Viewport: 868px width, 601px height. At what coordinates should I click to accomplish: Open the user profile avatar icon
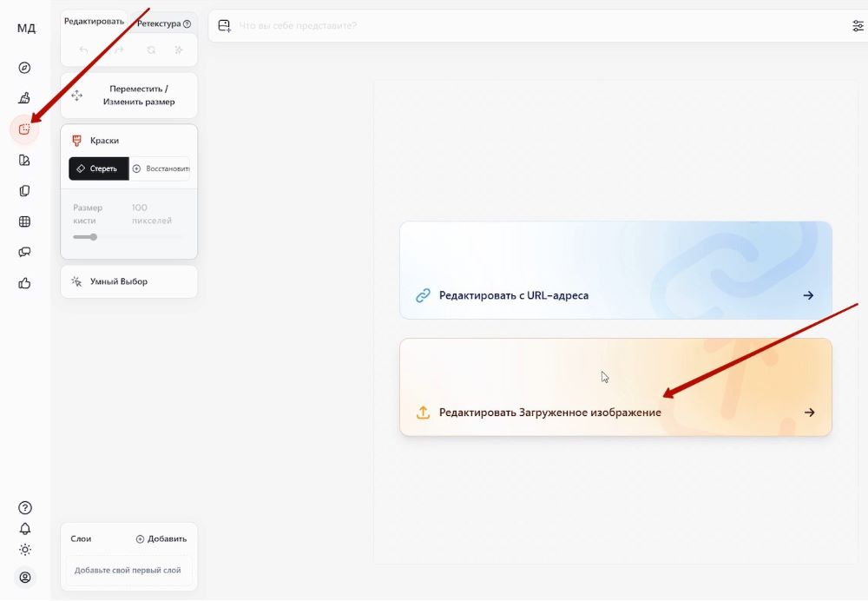(x=25, y=577)
